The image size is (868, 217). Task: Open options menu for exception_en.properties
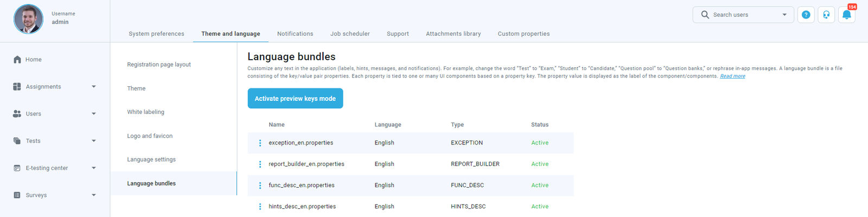pyautogui.click(x=260, y=143)
